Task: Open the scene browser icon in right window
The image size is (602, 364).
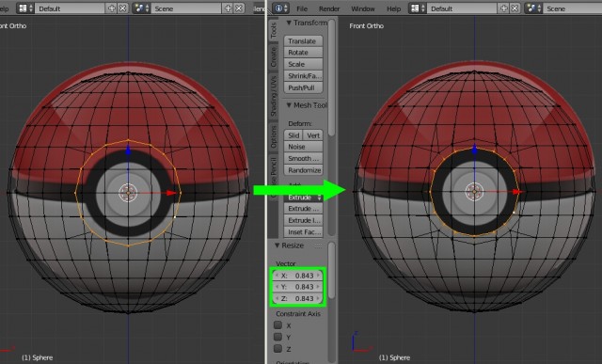Action: coord(533,8)
